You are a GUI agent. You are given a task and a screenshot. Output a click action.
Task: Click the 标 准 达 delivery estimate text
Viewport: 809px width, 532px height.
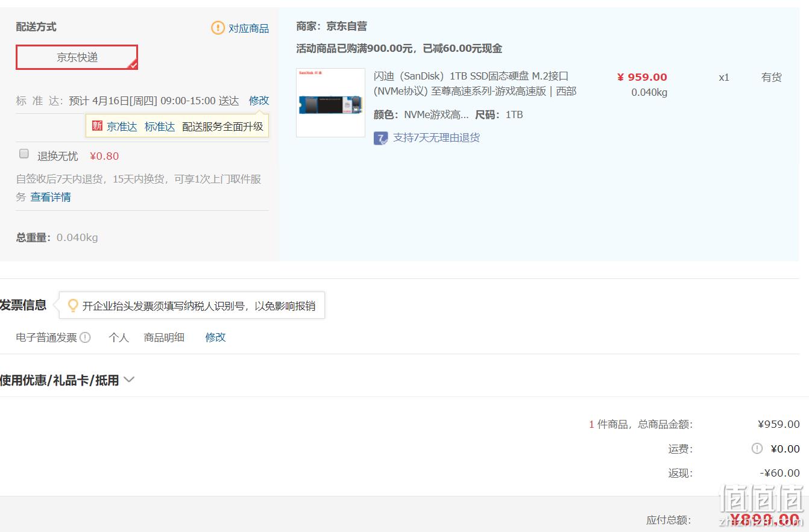127,101
